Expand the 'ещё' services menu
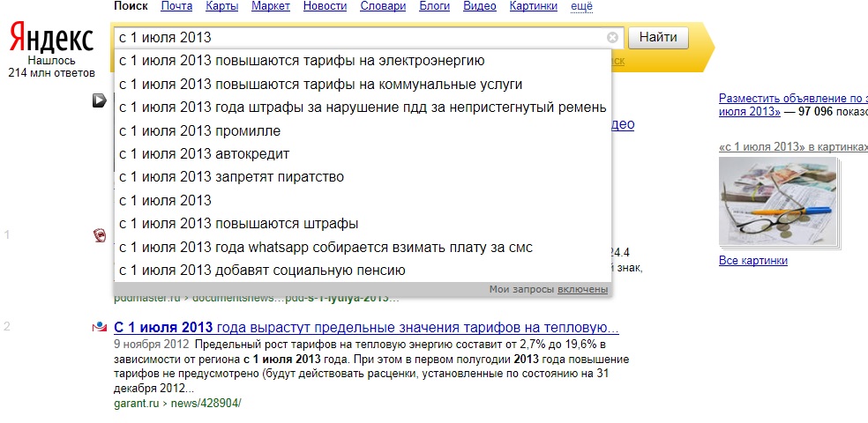Image resolution: width=868 pixels, height=423 pixels. 581,6
